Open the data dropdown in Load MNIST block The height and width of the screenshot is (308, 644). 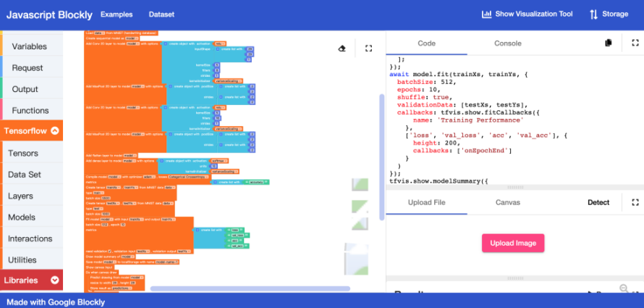pos(99,33)
